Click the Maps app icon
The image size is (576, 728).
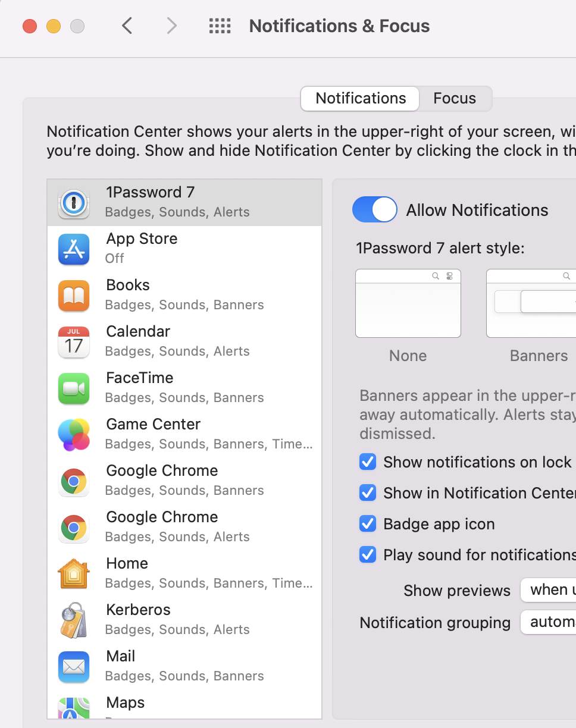click(x=74, y=708)
